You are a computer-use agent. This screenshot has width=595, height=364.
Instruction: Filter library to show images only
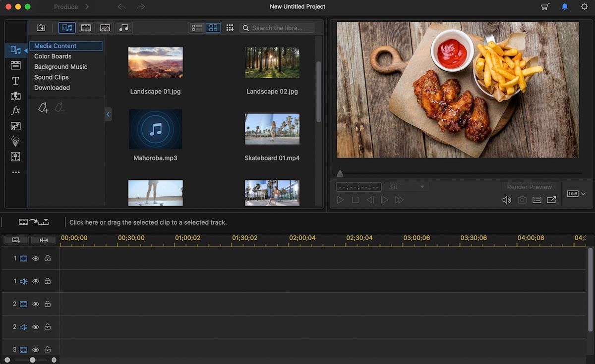coord(105,28)
